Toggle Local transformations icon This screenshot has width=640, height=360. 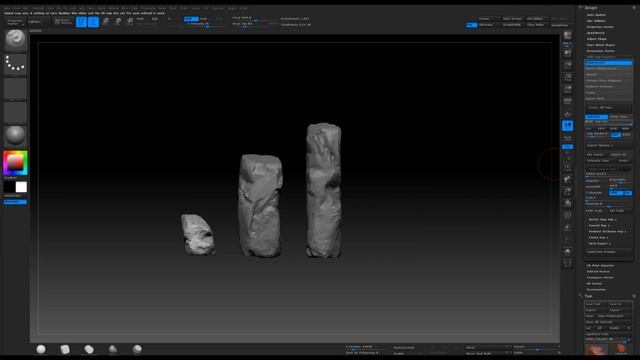coord(567,126)
